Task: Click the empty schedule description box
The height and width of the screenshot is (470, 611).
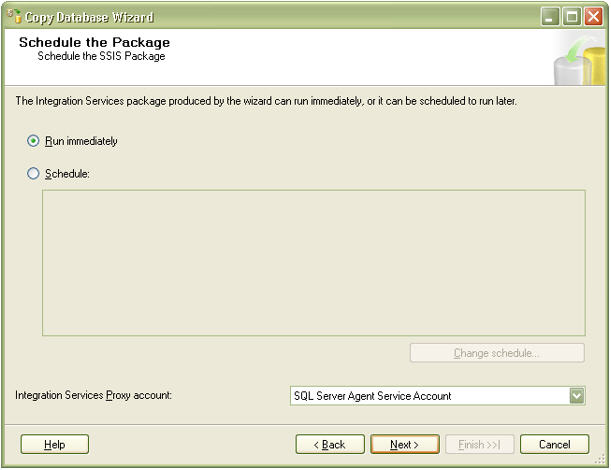Action: tap(314, 263)
